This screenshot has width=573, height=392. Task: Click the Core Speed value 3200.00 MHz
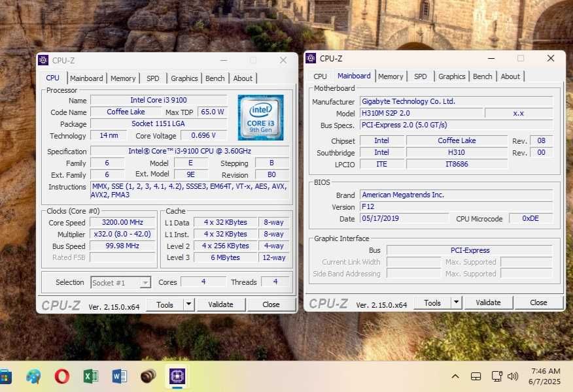click(122, 222)
